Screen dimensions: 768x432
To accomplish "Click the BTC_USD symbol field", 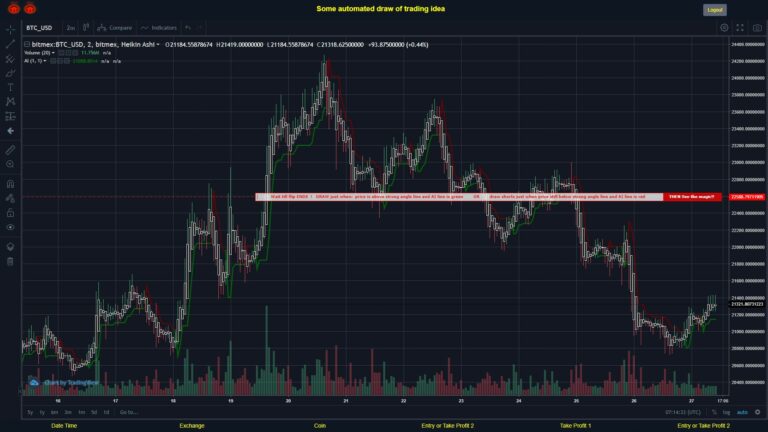I will pyautogui.click(x=39, y=28).
